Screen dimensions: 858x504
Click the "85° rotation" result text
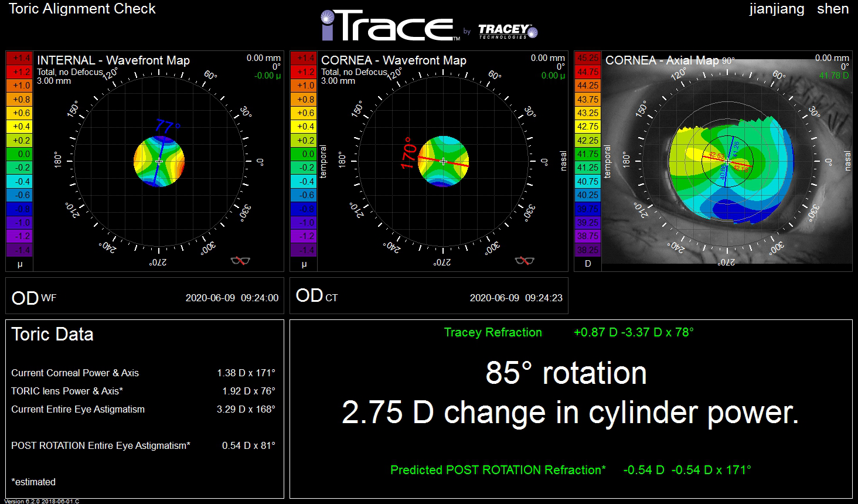click(x=566, y=373)
